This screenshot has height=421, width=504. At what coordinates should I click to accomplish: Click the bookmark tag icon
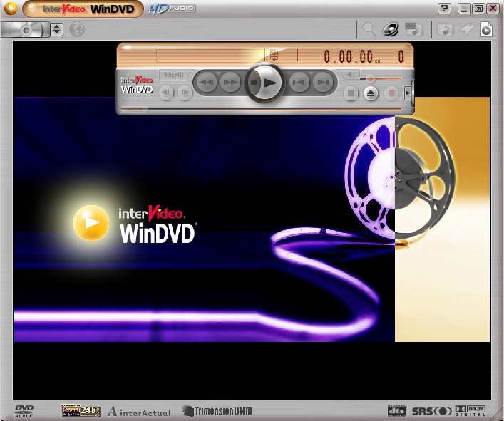466,29
